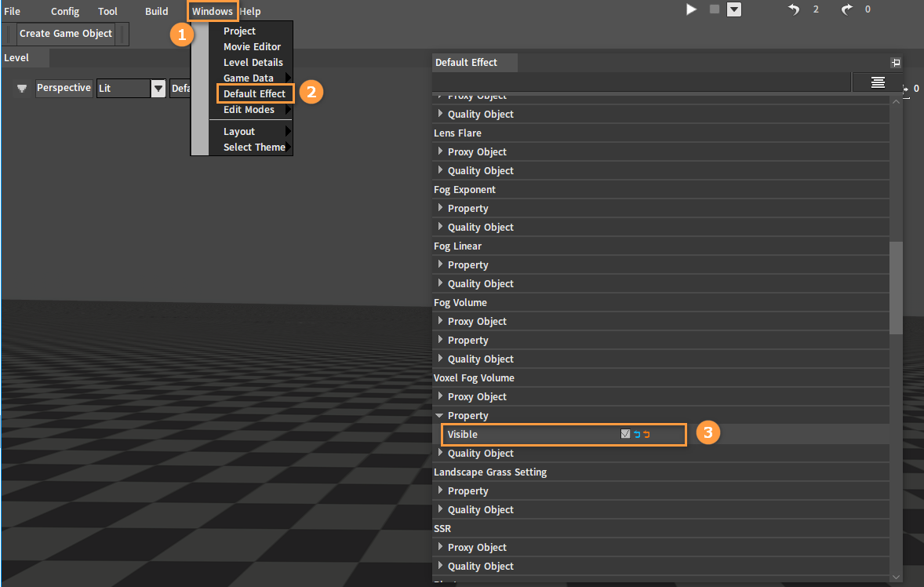The height and width of the screenshot is (587, 924).
Task: Expand Quality Object under Landscape Grass Setting
Action: pyautogui.click(x=439, y=509)
